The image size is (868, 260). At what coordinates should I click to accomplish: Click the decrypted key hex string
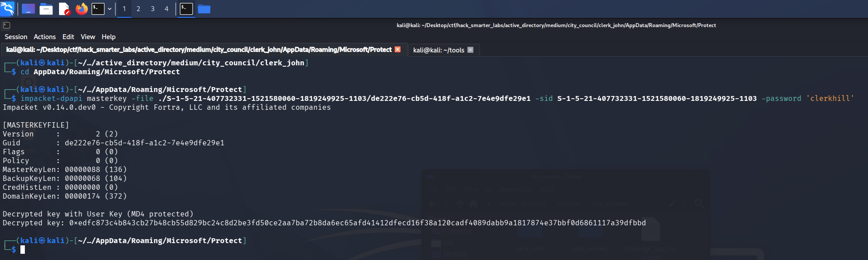click(358, 223)
